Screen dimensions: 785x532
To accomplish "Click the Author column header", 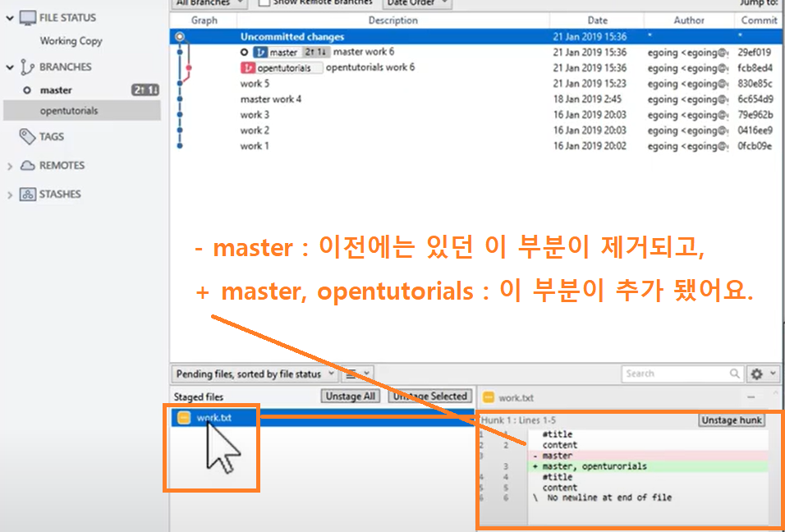I will point(689,21).
